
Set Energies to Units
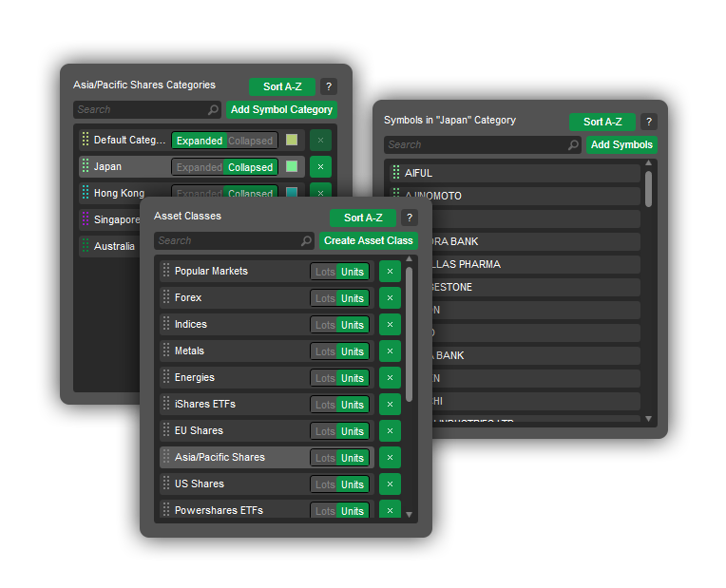click(353, 378)
